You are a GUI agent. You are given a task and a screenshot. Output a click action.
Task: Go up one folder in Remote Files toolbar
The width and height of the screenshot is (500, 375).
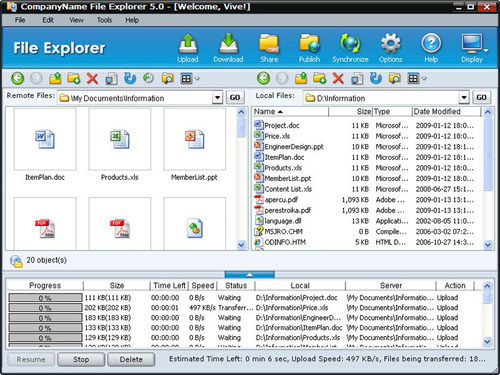(55, 78)
